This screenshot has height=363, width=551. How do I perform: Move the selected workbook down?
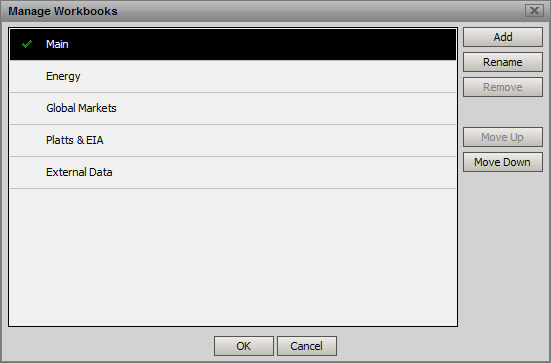click(503, 162)
